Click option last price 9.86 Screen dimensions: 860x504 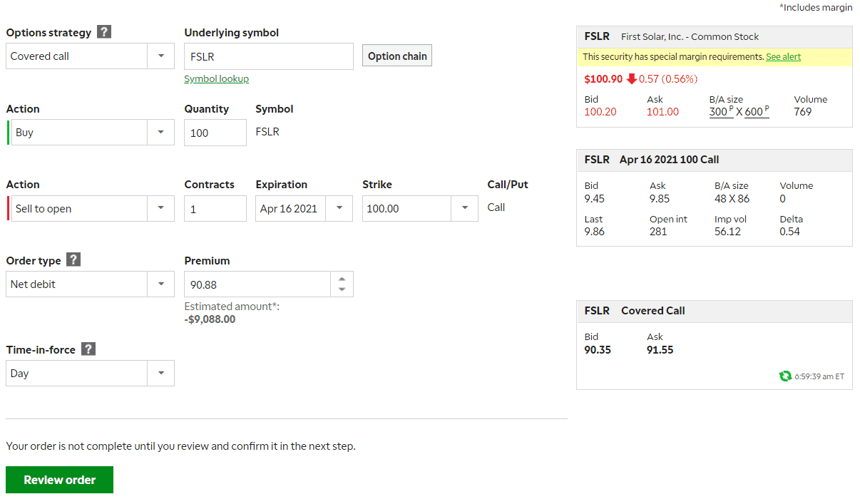(594, 232)
